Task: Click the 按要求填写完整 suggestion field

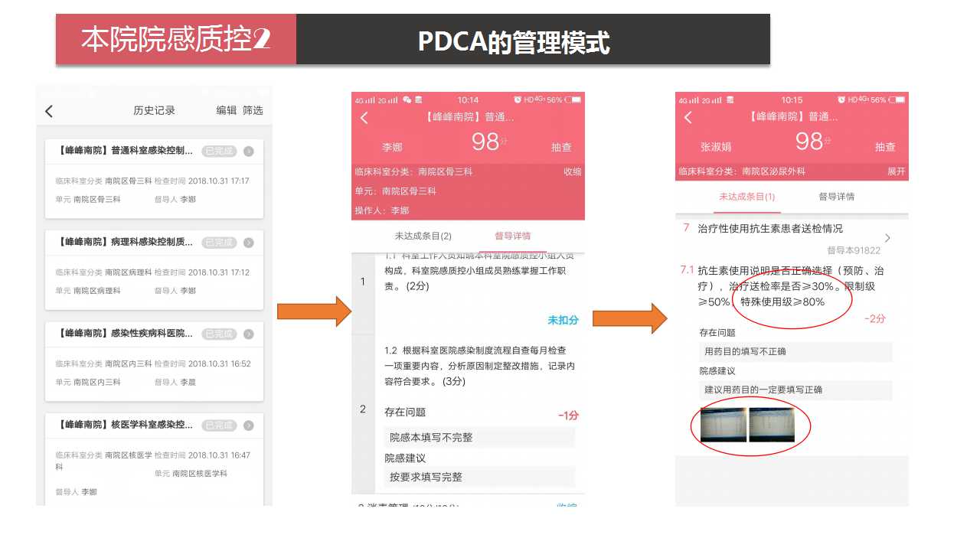Action: coord(479,477)
